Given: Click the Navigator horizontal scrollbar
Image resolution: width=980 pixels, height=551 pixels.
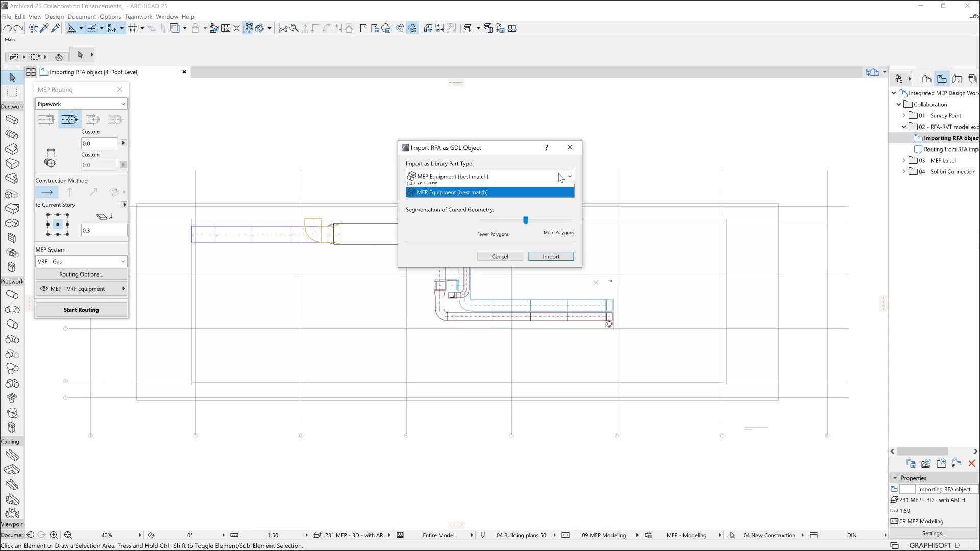Looking at the screenshot, I should click(923, 451).
